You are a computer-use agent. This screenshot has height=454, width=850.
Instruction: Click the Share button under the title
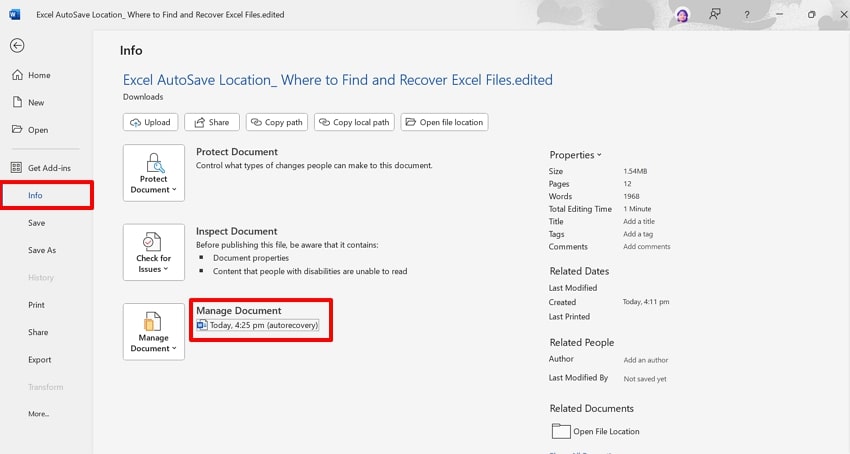coord(212,122)
